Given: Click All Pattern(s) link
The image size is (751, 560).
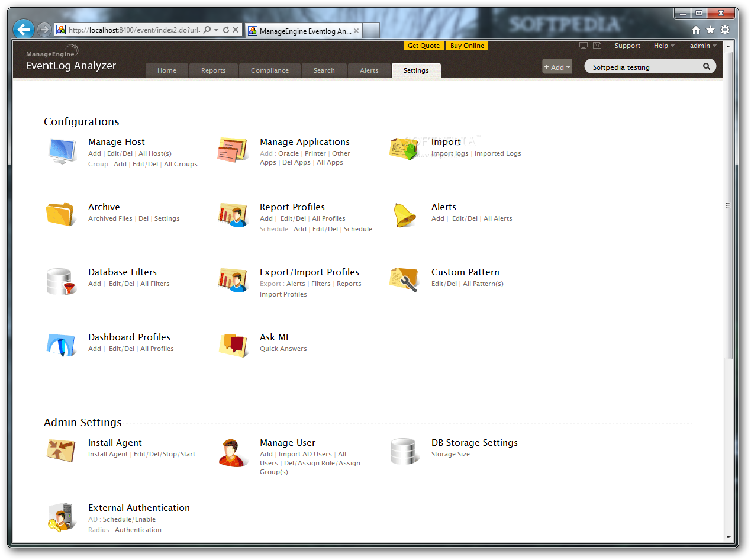Looking at the screenshot, I should pos(483,284).
